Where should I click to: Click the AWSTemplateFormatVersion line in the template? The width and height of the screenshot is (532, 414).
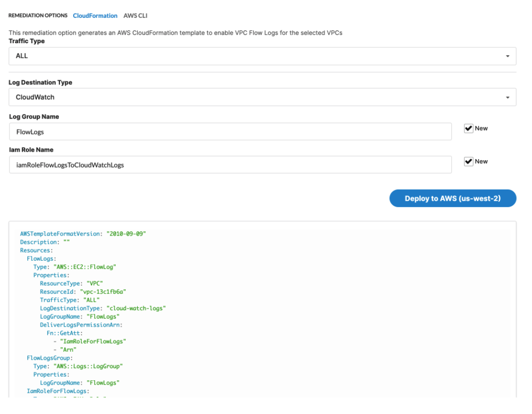(x=83, y=233)
